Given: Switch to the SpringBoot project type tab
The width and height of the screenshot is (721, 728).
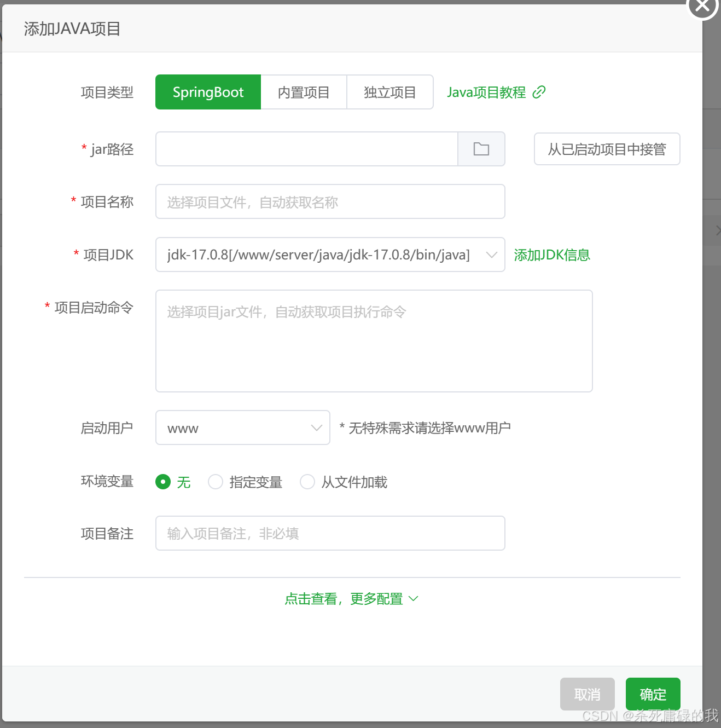Looking at the screenshot, I should click(208, 92).
